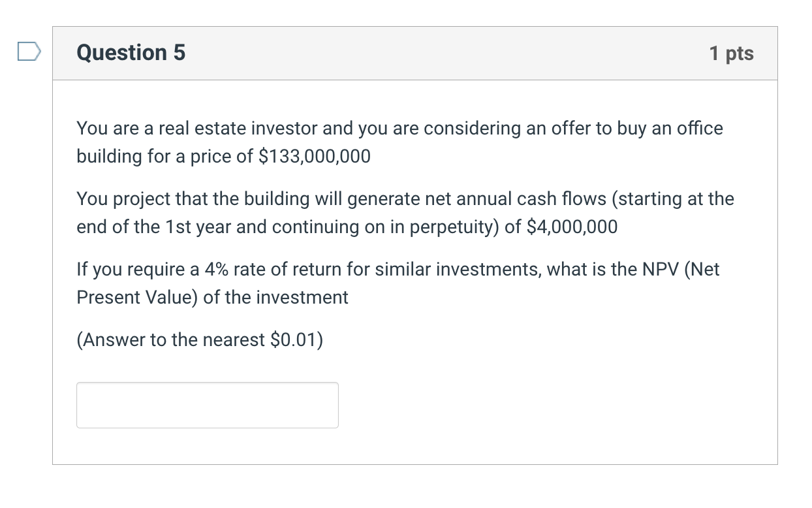812x508 pixels.
Task: Click "Present Value) of the investment" text
Action: 213,298
